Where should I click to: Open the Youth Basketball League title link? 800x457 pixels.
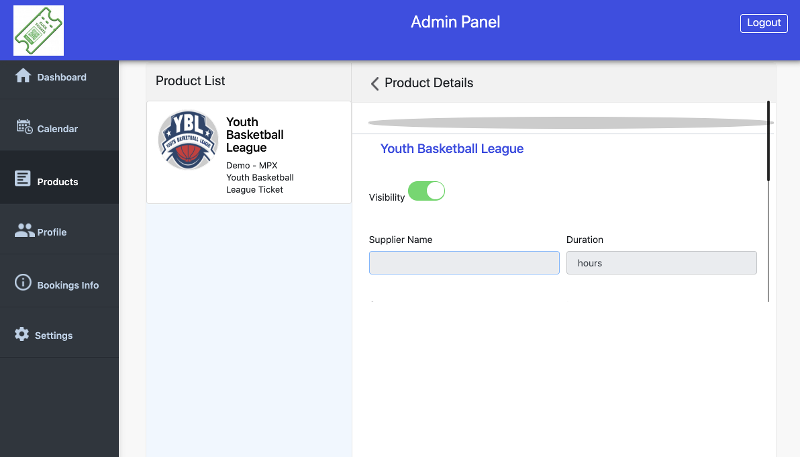(x=452, y=148)
